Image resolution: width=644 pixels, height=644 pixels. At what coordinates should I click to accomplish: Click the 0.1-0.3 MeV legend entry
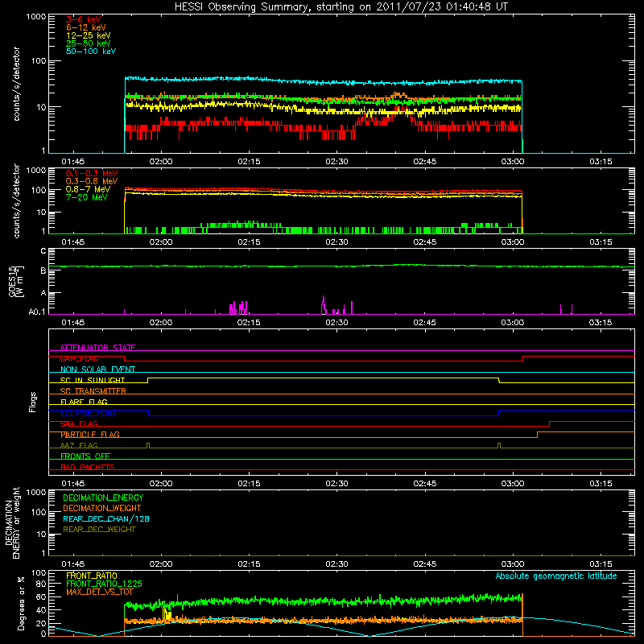(x=92, y=173)
